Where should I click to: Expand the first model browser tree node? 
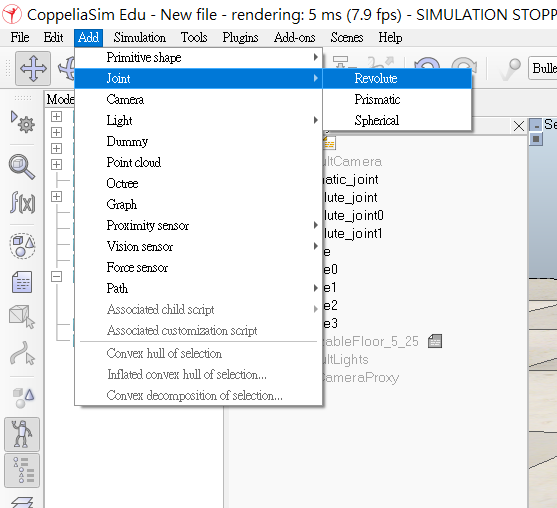click(x=56, y=117)
